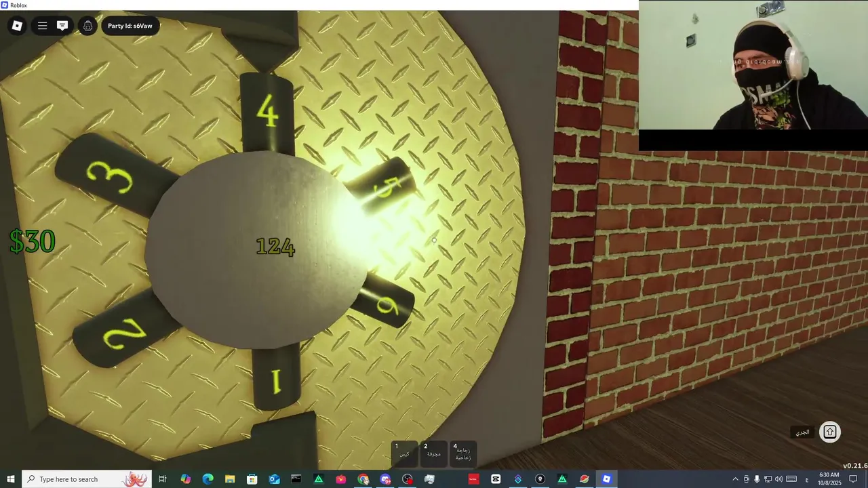Open the volume control tray icon
The width and height of the screenshot is (868, 488).
tap(778, 479)
